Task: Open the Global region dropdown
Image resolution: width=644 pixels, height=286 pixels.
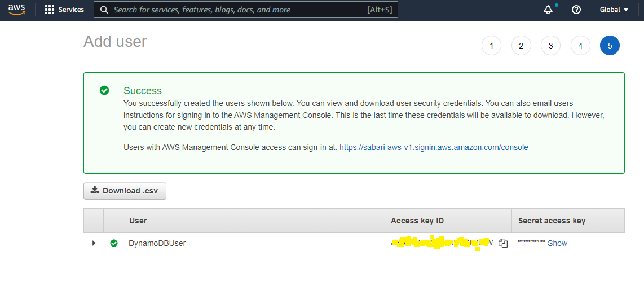Action: tap(614, 10)
